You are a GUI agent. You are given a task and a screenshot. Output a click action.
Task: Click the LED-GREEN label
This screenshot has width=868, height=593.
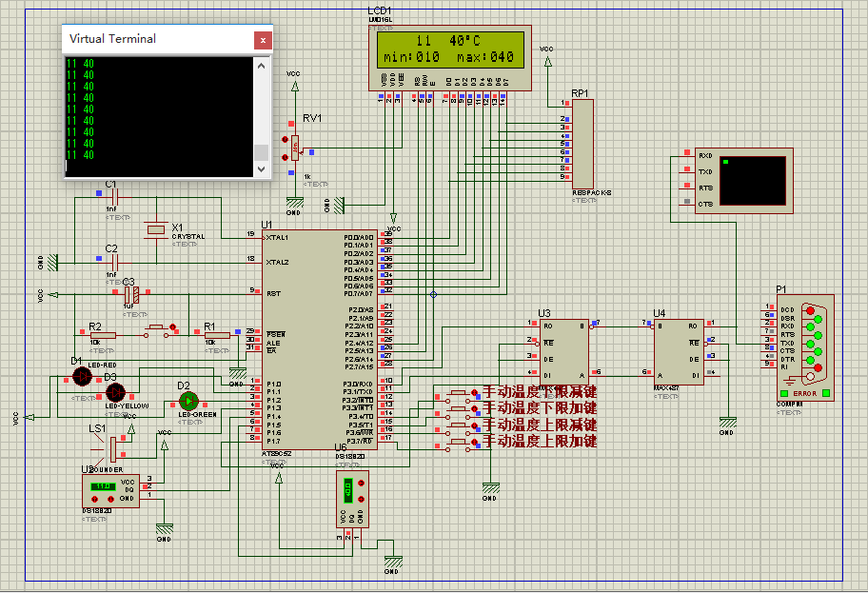[198, 414]
